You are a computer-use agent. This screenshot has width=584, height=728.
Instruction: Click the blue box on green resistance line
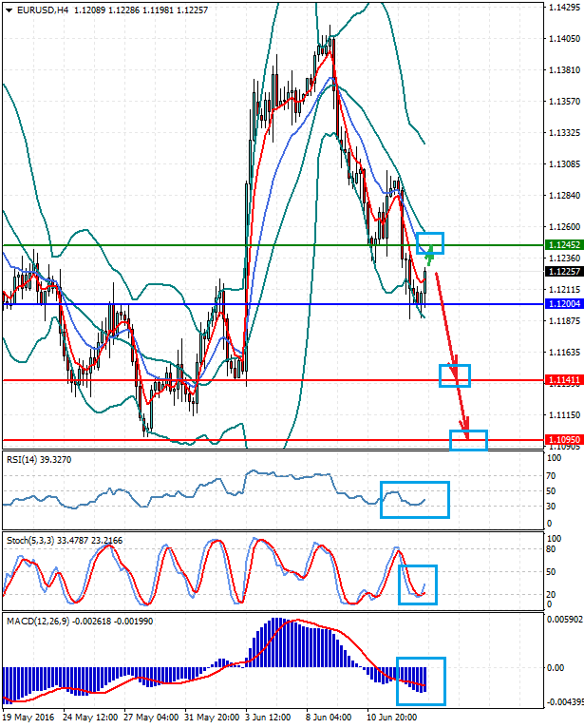click(430, 242)
